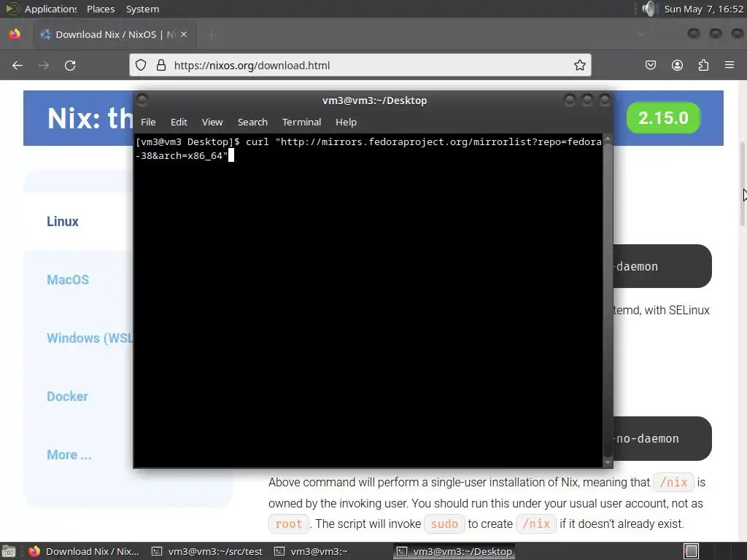Click the terminal scrollbar up arrow
This screenshot has width=747, height=560.
[x=608, y=138]
